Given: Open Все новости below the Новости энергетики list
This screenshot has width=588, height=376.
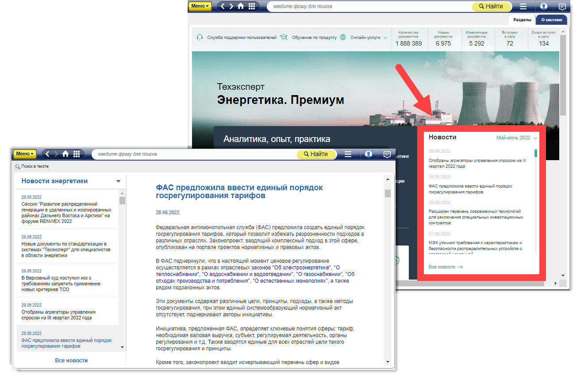Looking at the screenshot, I should [x=71, y=361].
